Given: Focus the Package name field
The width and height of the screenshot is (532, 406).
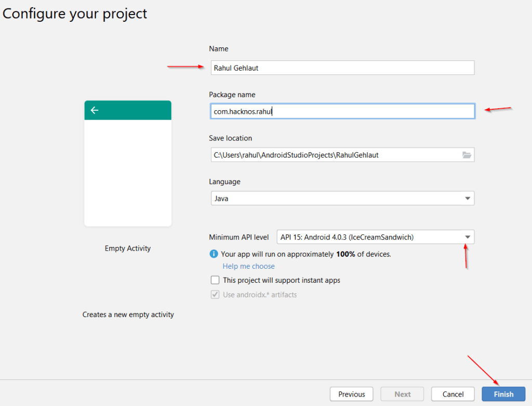Looking at the screenshot, I should point(342,111).
